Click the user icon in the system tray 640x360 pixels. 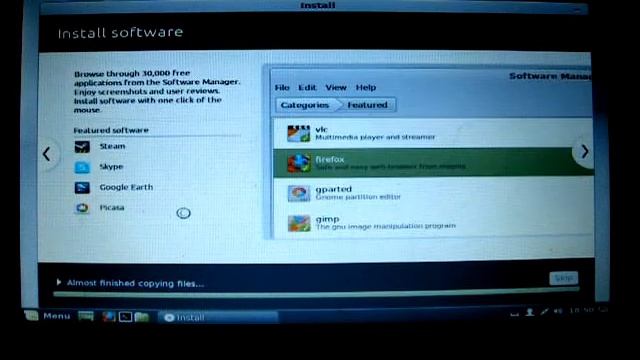530,312
